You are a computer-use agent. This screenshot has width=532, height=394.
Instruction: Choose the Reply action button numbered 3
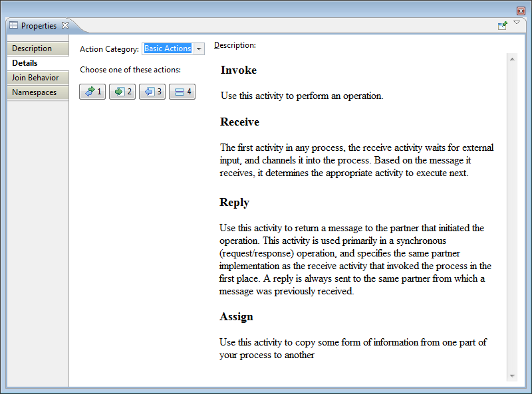click(152, 92)
